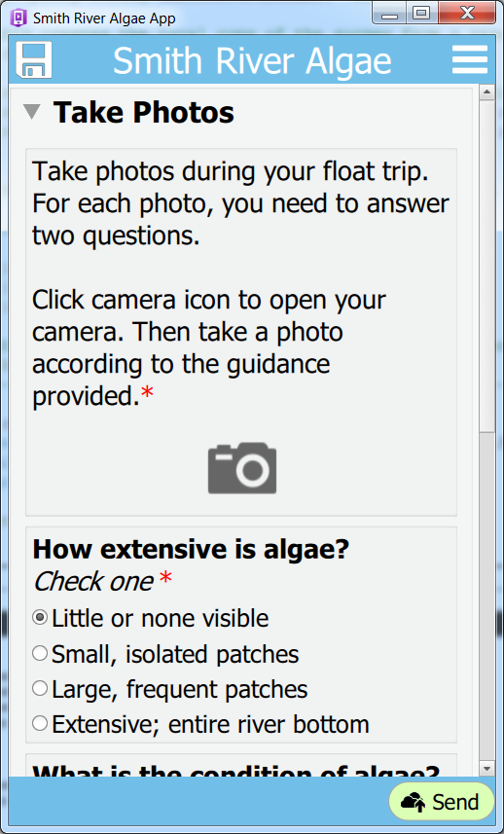Image resolution: width=504 pixels, height=834 pixels.
Task: Click the cloud upload icon on Send
Action: 413,802
